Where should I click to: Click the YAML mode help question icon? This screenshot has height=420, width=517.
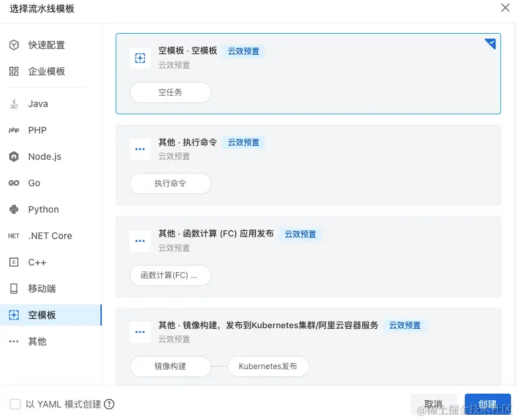click(109, 404)
